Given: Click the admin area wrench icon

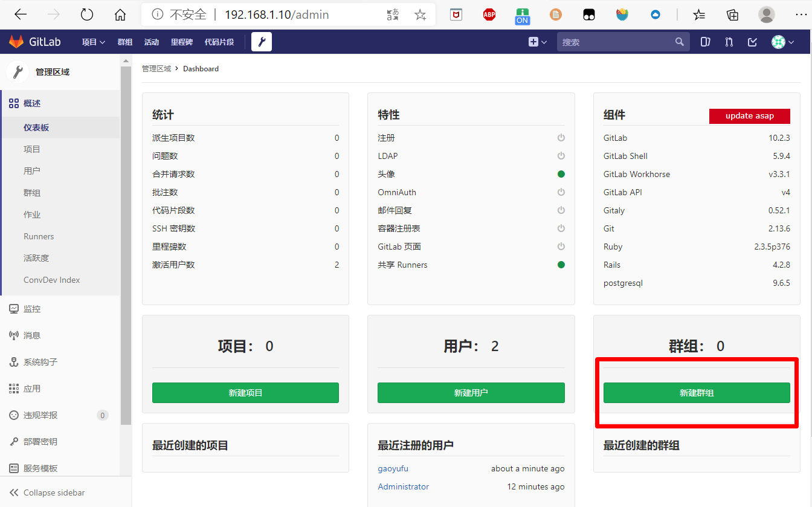Looking at the screenshot, I should pyautogui.click(x=261, y=42).
